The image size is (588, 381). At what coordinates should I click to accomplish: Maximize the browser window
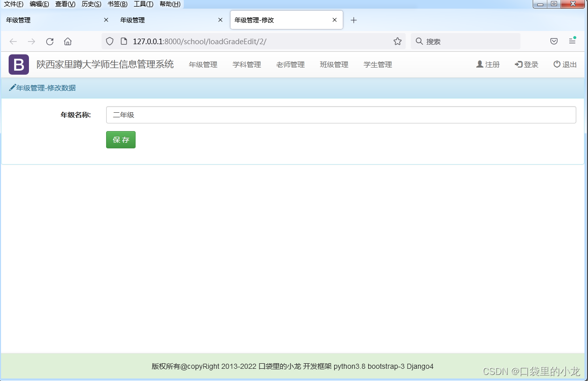[554, 4]
